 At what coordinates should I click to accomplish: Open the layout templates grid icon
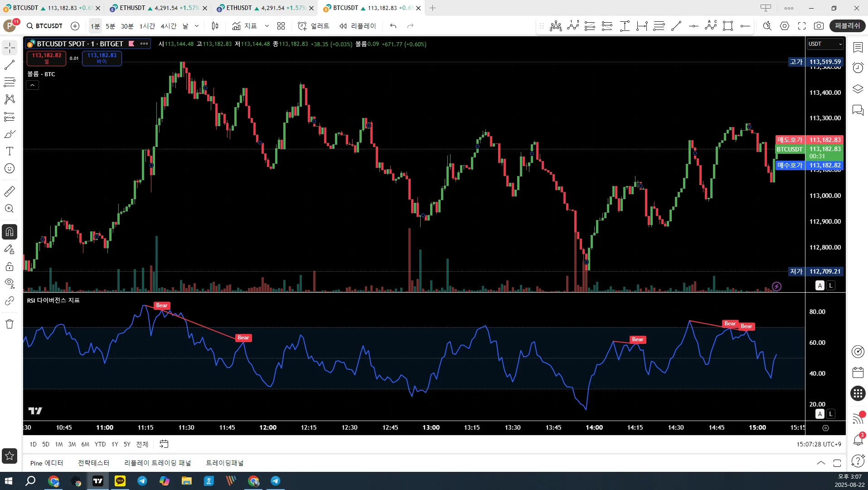(281, 26)
